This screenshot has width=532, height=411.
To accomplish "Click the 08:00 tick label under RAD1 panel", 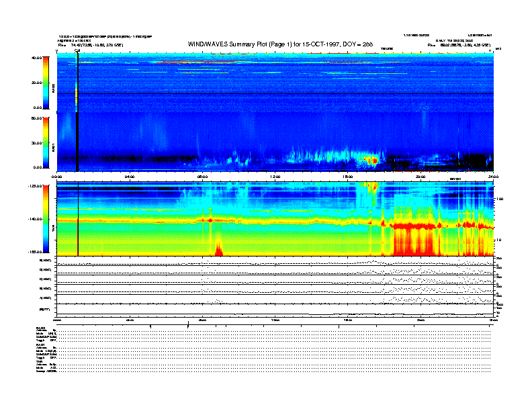I will pyautogui.click(x=202, y=177).
